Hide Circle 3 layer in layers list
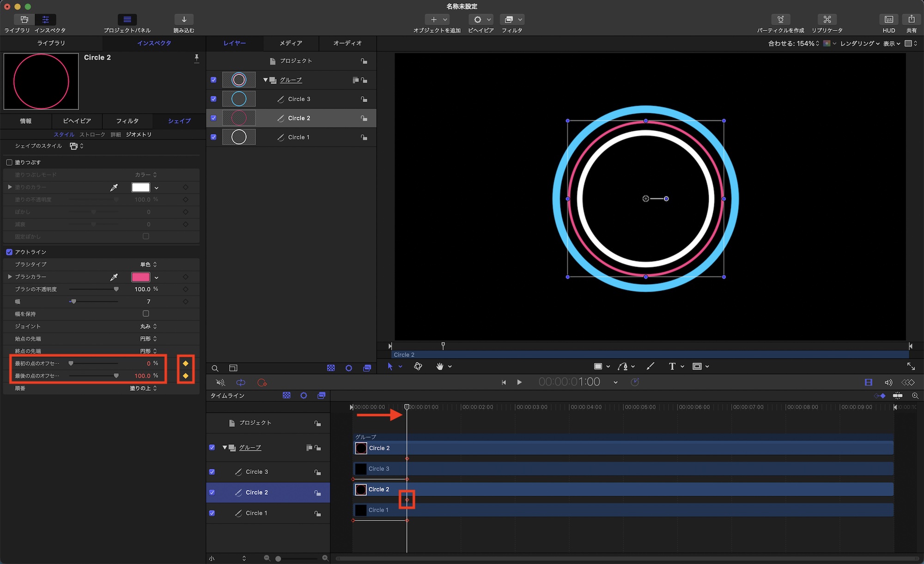Viewport: 924px width, 564px height. point(213,99)
